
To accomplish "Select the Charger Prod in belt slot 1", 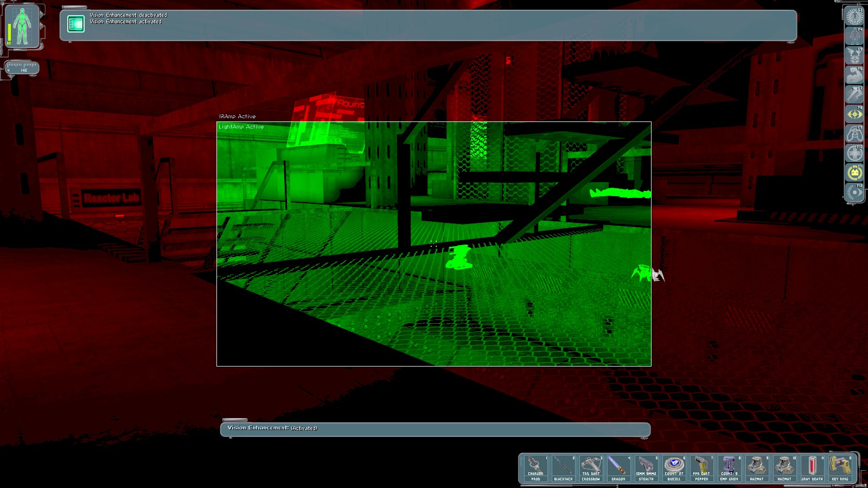I will [536, 468].
